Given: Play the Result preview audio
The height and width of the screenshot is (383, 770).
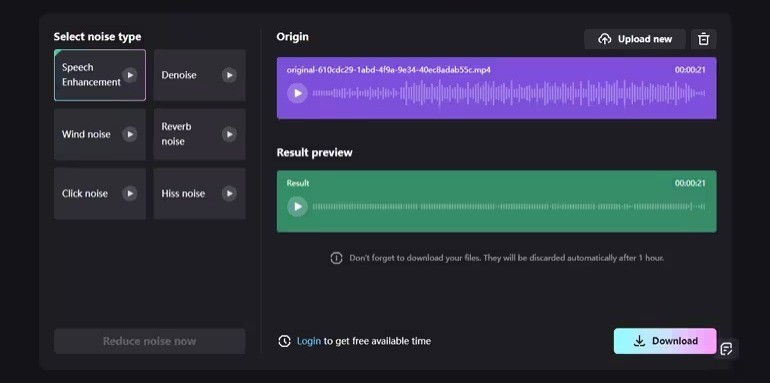Looking at the screenshot, I should click(x=297, y=207).
